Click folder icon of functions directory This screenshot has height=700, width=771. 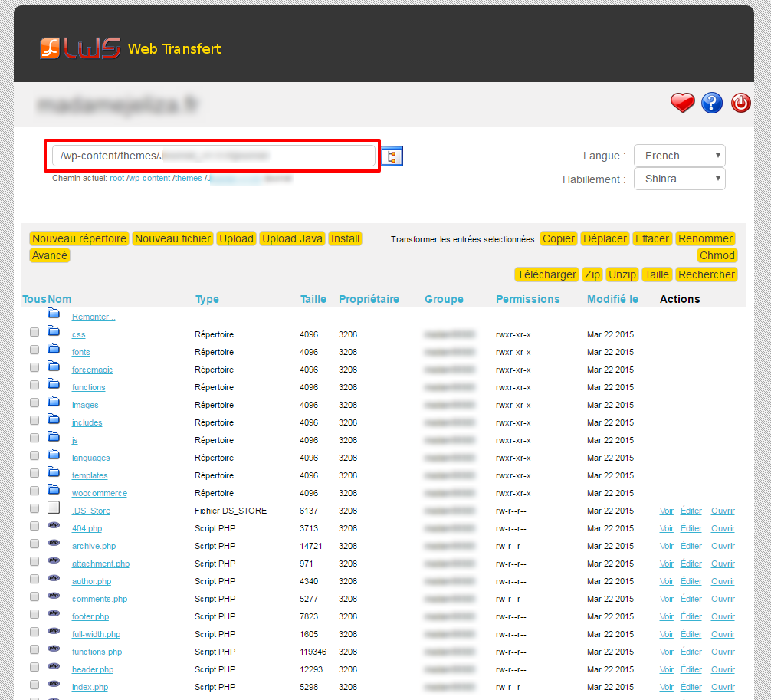click(54, 384)
